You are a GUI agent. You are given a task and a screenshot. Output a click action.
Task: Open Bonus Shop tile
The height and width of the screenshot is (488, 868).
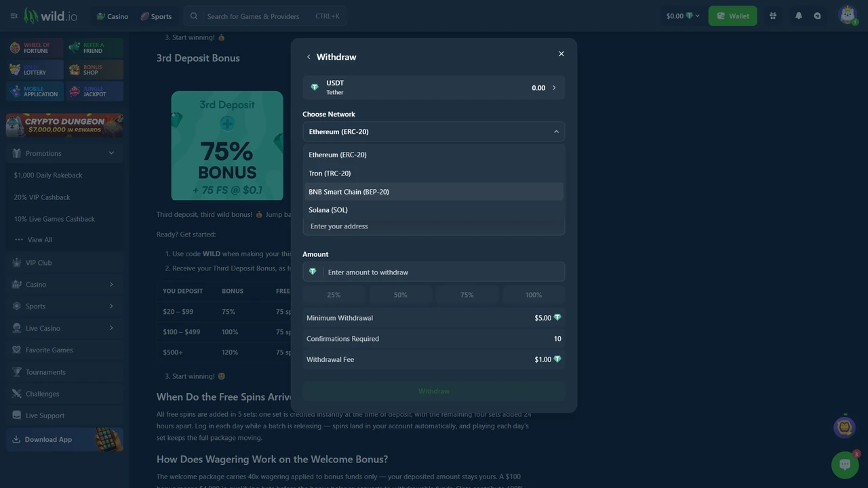(95, 70)
